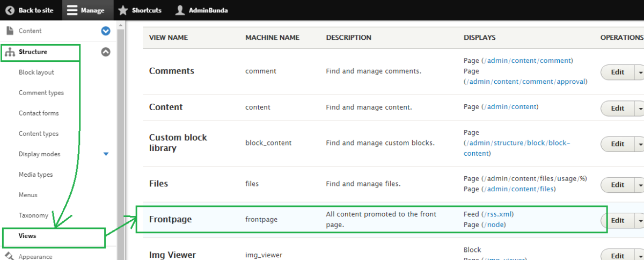Open Edit dropdown arrow for Comments view
The image size is (644, 260).
click(640, 73)
